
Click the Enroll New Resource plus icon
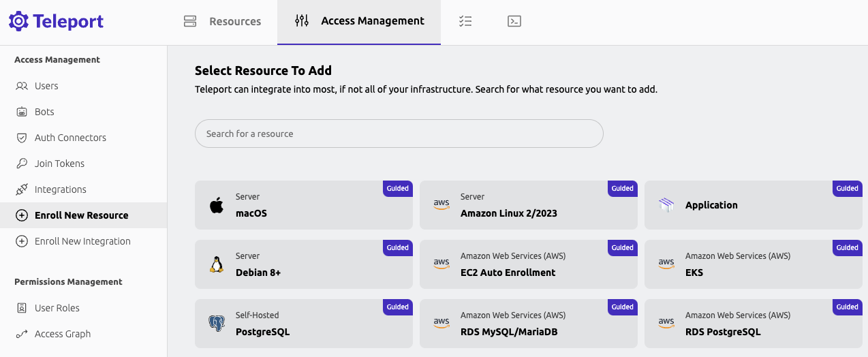[x=22, y=215]
